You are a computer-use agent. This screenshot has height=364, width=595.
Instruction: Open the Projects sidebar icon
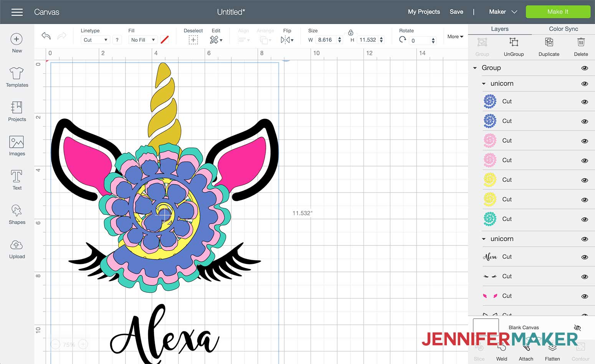17,107
